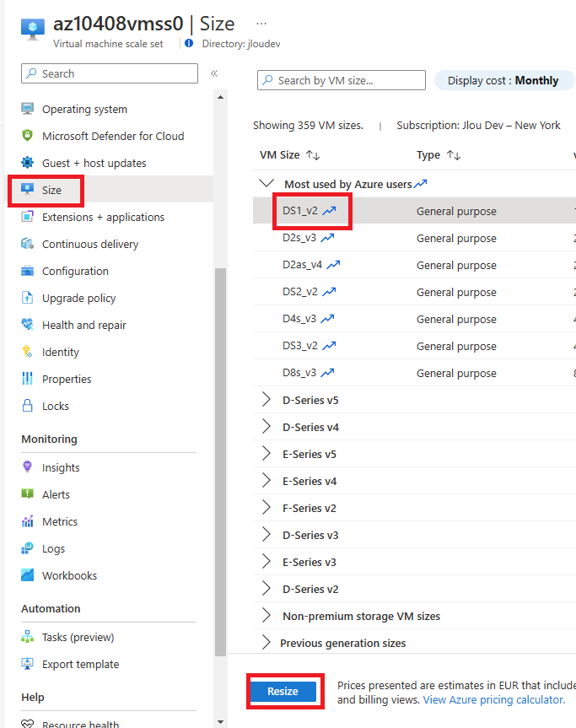Open the Export template menu item
Viewport: 576px width, 728px height.
(110, 664)
